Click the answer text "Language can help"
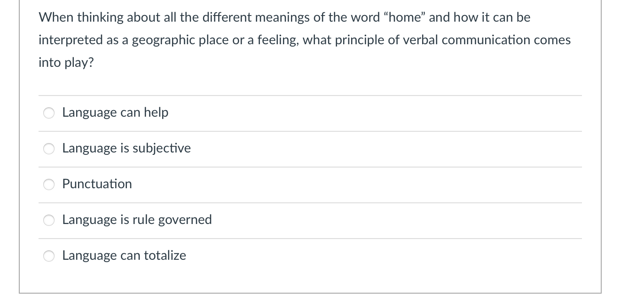Viewport: 644px width, 304px height. 115,112
